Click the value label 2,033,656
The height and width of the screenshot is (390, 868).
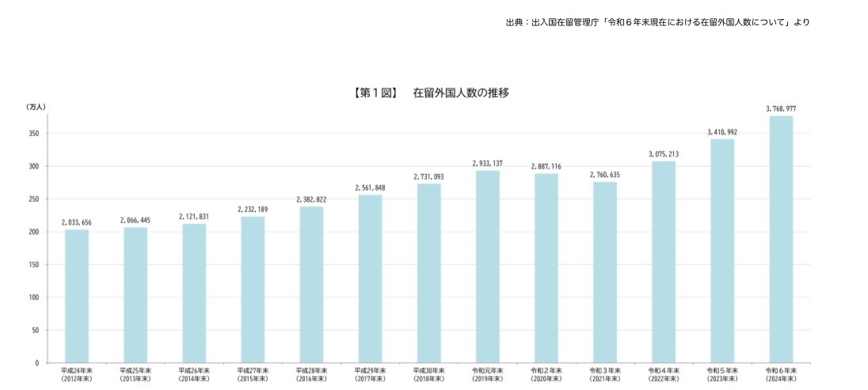tap(77, 222)
